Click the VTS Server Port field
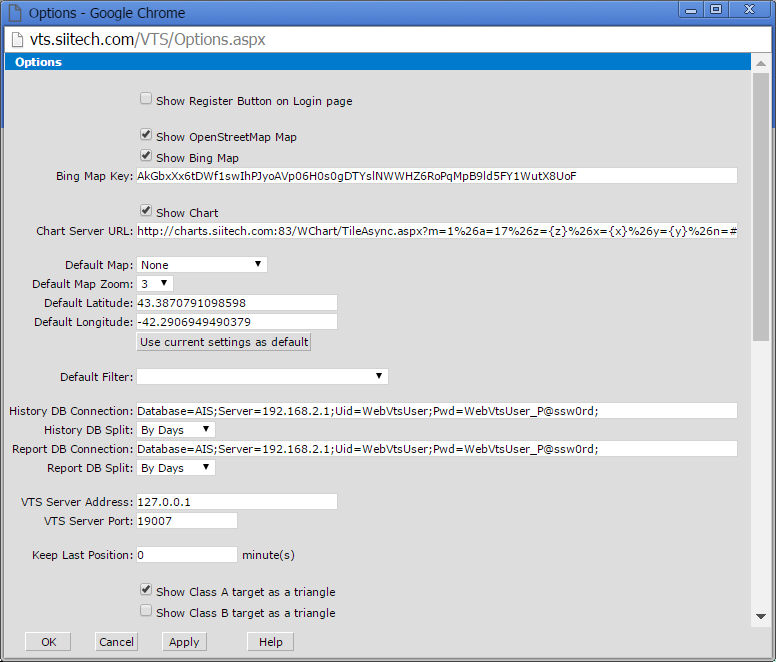The height and width of the screenshot is (662, 776). 187,520
